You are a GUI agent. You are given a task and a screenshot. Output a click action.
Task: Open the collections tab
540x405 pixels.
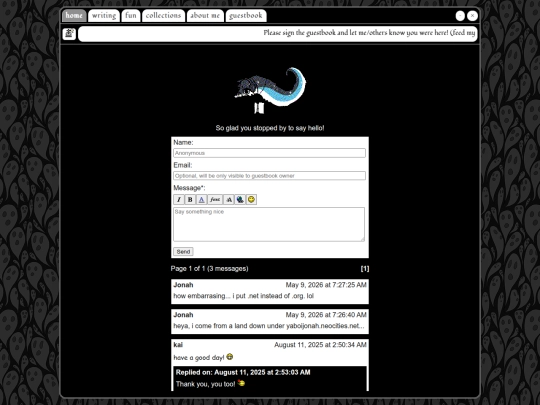[163, 15]
